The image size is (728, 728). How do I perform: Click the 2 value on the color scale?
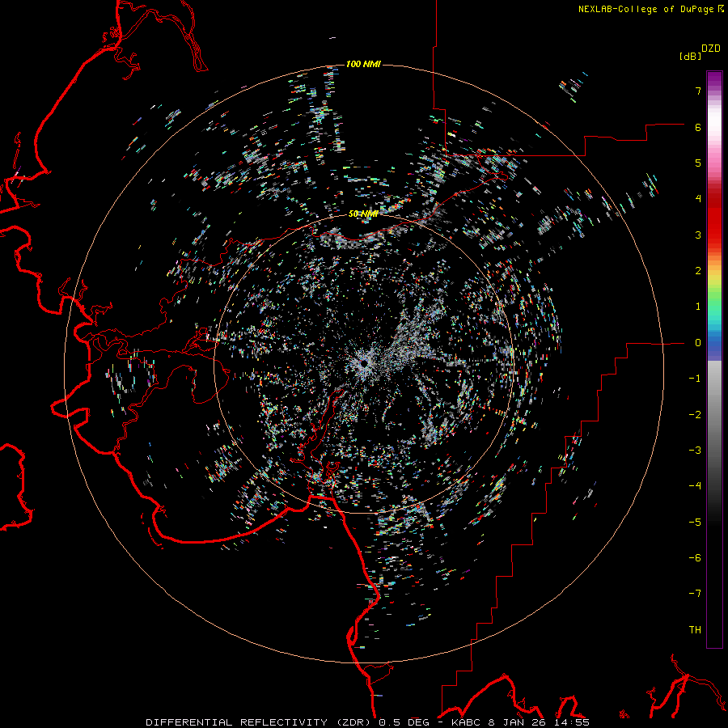pos(698,271)
